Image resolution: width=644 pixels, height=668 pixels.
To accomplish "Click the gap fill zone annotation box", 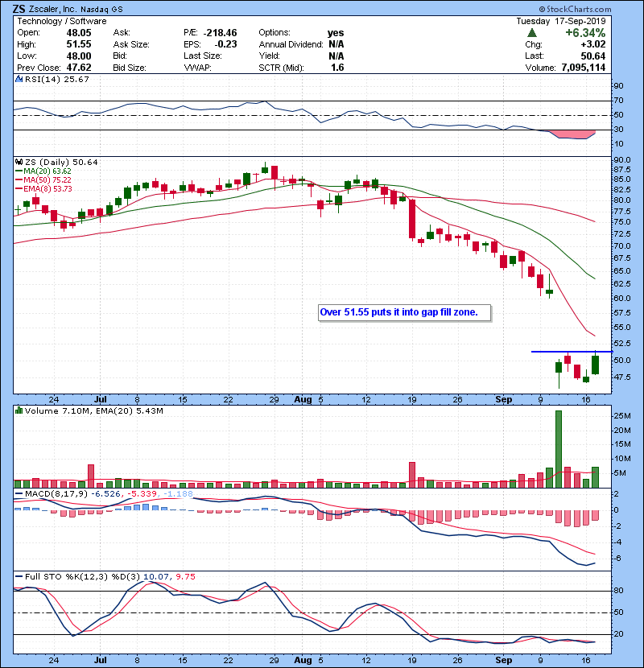I will [x=404, y=312].
